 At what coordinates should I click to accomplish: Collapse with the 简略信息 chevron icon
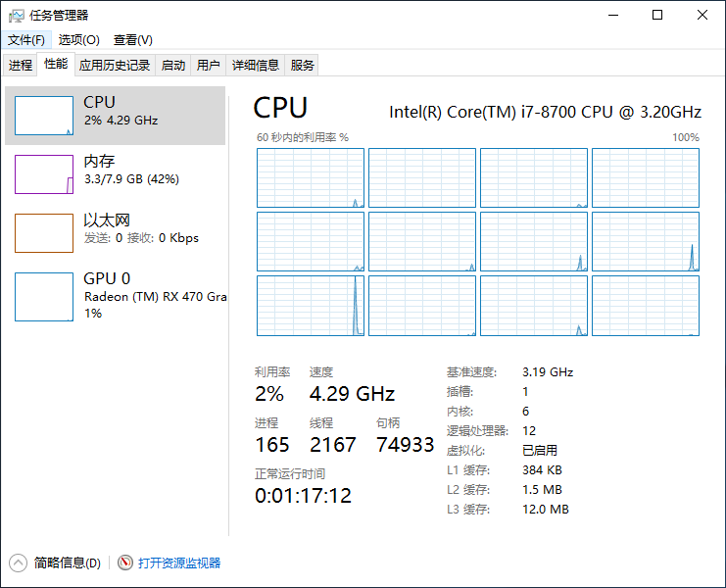(x=18, y=563)
